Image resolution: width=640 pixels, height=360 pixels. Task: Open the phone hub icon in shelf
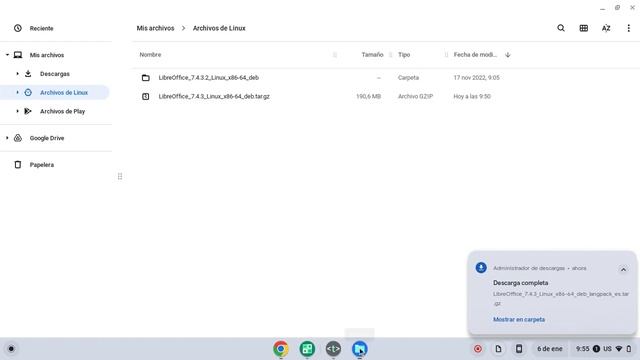click(x=519, y=349)
